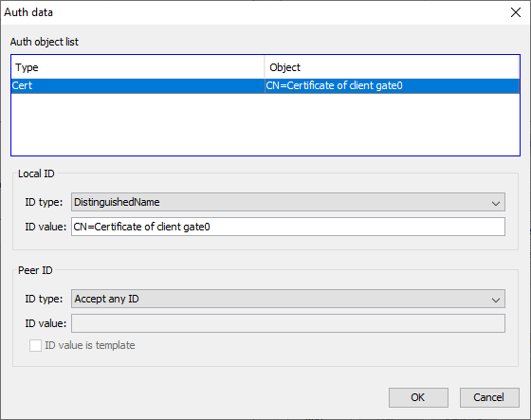Click the OK button
The image size is (531, 420).
tap(418, 397)
